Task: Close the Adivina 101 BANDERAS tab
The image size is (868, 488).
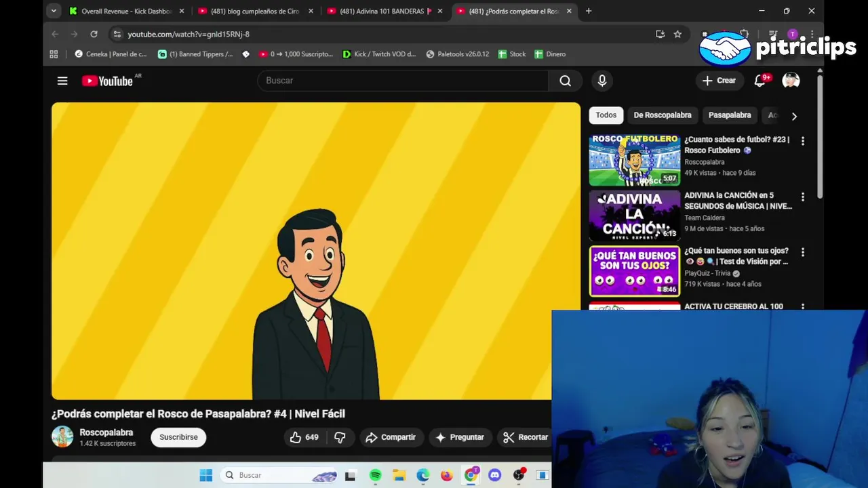Action: pyautogui.click(x=440, y=11)
